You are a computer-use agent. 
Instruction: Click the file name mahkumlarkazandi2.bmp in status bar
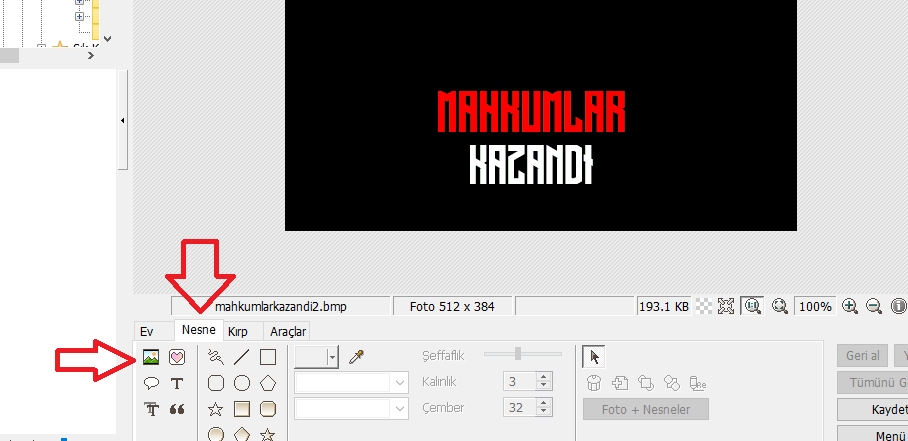[280, 306]
